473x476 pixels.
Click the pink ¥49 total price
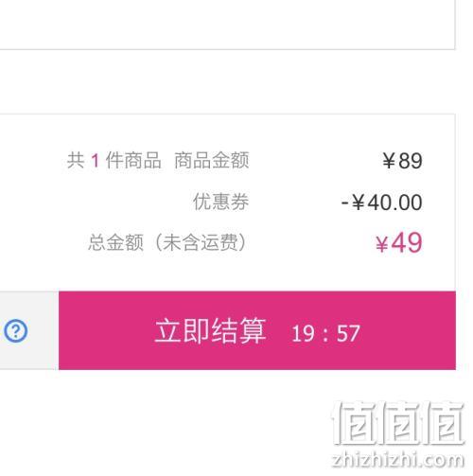click(399, 242)
